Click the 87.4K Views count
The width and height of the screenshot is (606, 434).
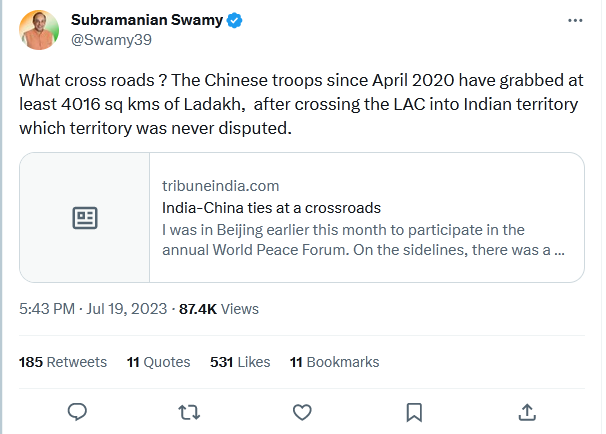219,310
